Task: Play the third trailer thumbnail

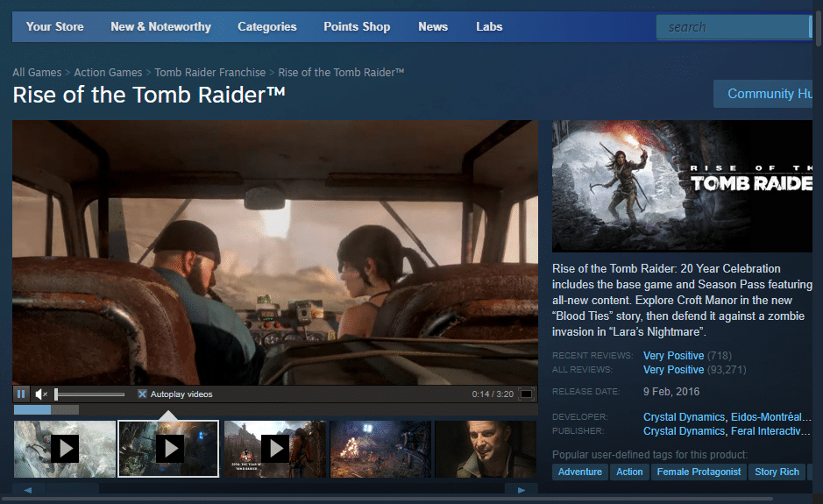Action: coord(275,449)
